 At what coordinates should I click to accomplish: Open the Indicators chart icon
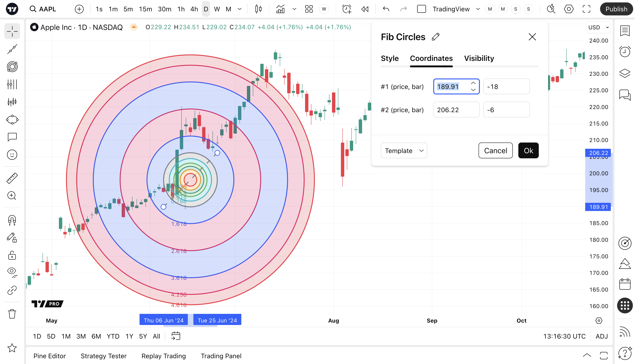(x=280, y=9)
